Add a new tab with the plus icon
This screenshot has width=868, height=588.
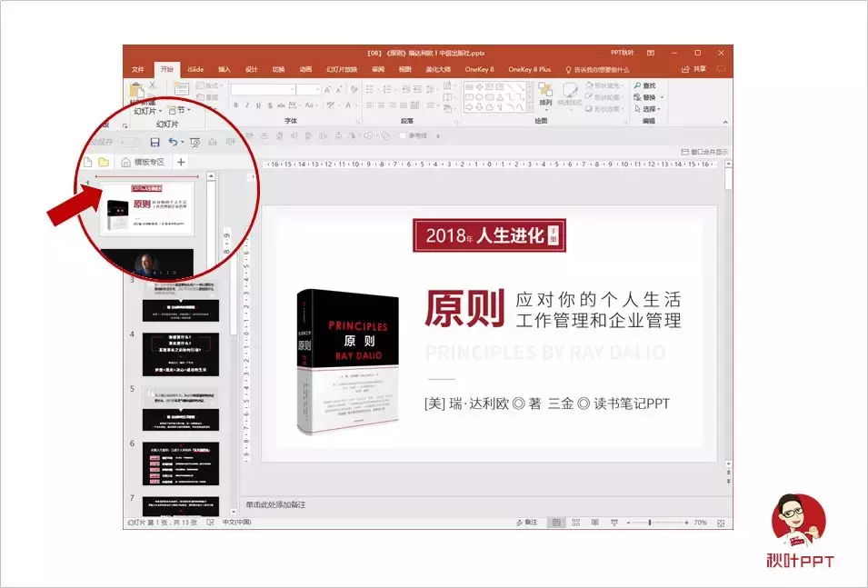(x=181, y=162)
